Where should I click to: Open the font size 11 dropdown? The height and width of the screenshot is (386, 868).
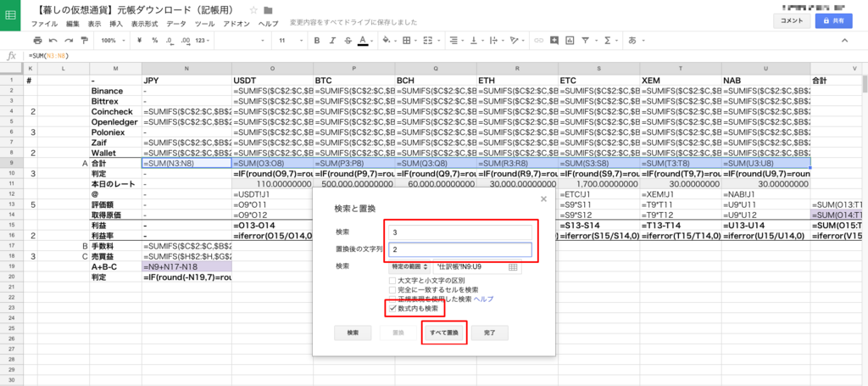(291, 41)
